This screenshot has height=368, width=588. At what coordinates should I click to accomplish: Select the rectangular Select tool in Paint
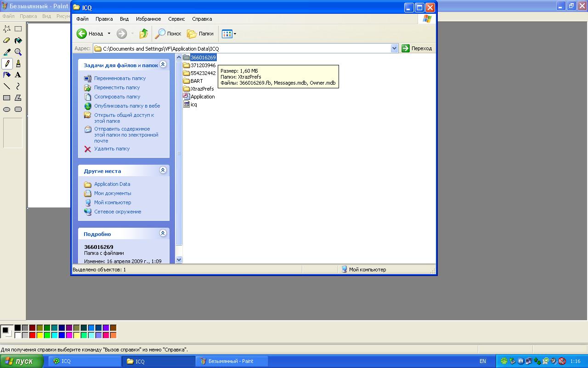click(18, 29)
